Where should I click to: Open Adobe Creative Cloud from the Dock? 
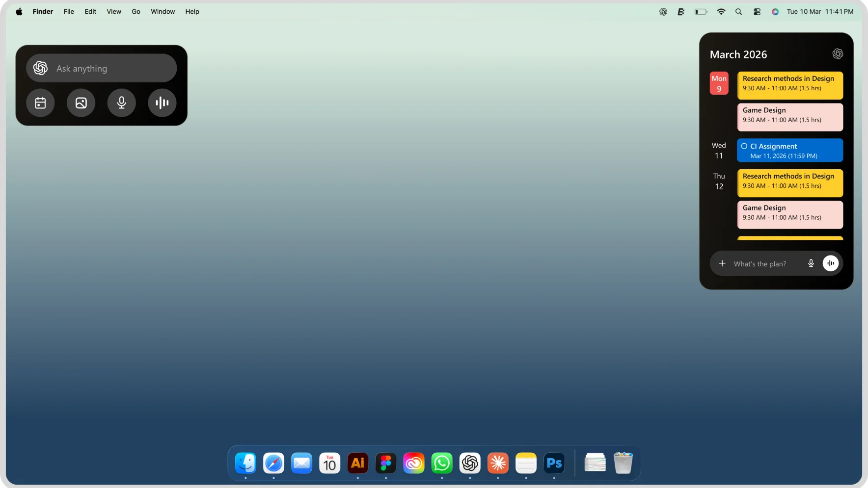pos(414,463)
